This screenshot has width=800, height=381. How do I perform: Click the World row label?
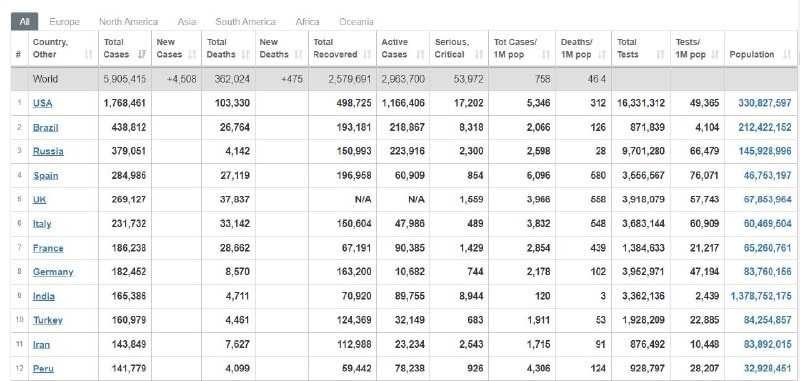[45, 79]
